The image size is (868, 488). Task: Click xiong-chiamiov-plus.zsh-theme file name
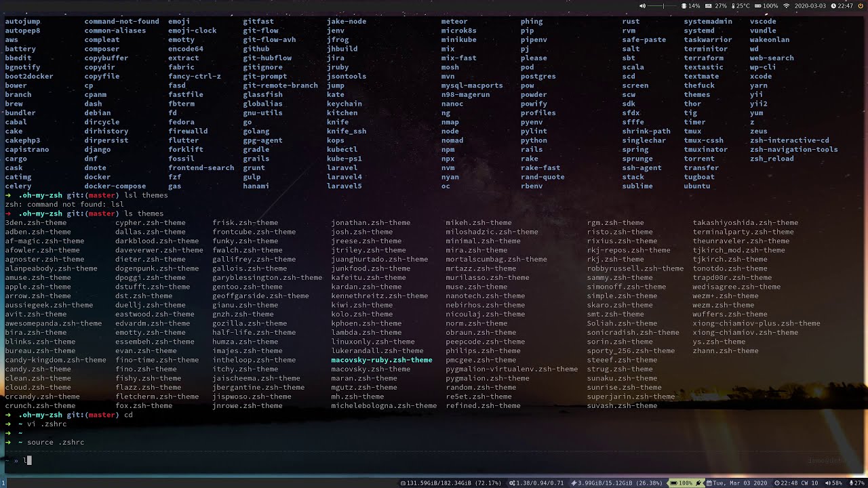pos(756,323)
